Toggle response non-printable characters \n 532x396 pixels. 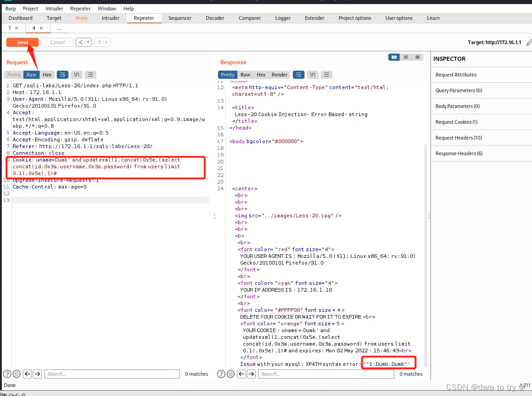(313, 75)
